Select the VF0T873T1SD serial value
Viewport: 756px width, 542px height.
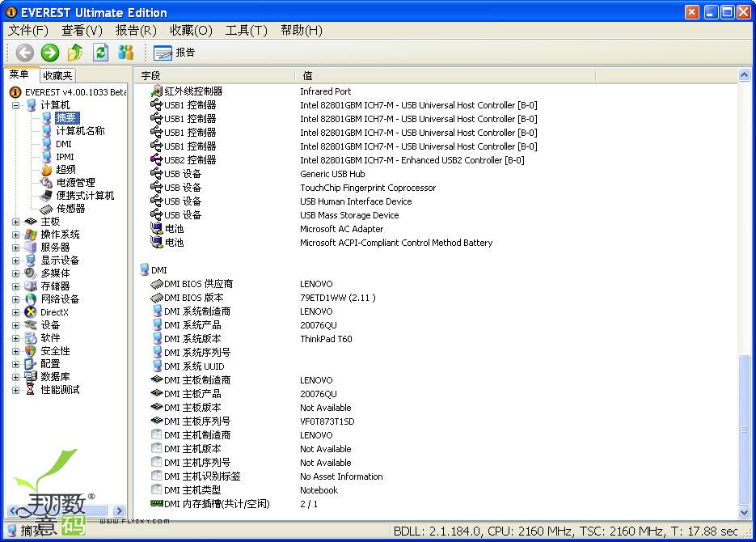327,421
